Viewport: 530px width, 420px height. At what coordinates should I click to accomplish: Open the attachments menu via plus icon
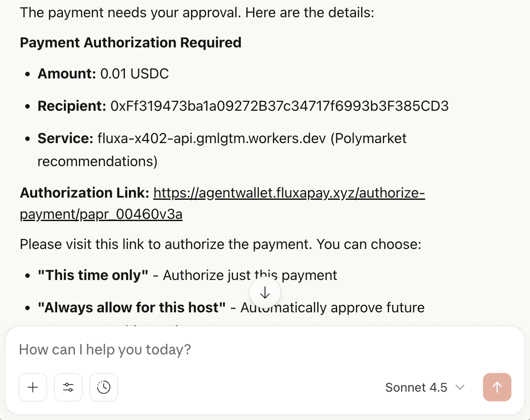point(32,387)
